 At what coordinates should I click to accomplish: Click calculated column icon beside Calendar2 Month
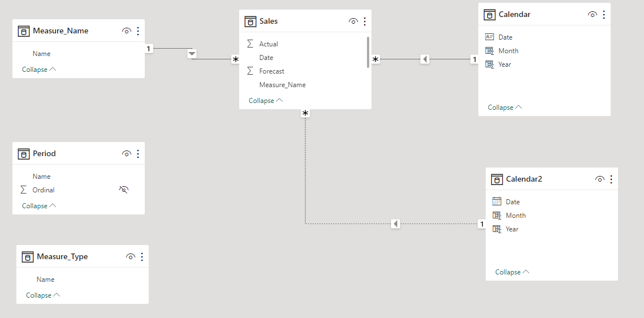(496, 216)
